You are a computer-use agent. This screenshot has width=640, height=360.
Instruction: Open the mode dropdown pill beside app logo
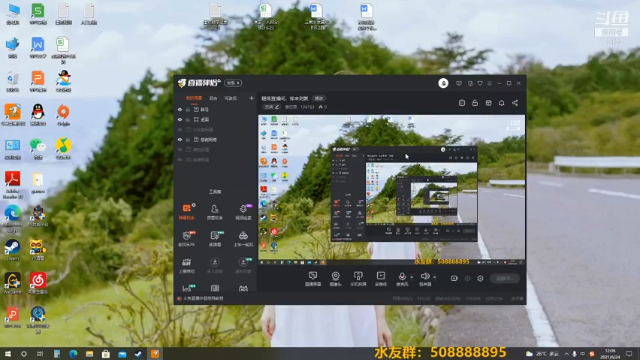coord(233,83)
